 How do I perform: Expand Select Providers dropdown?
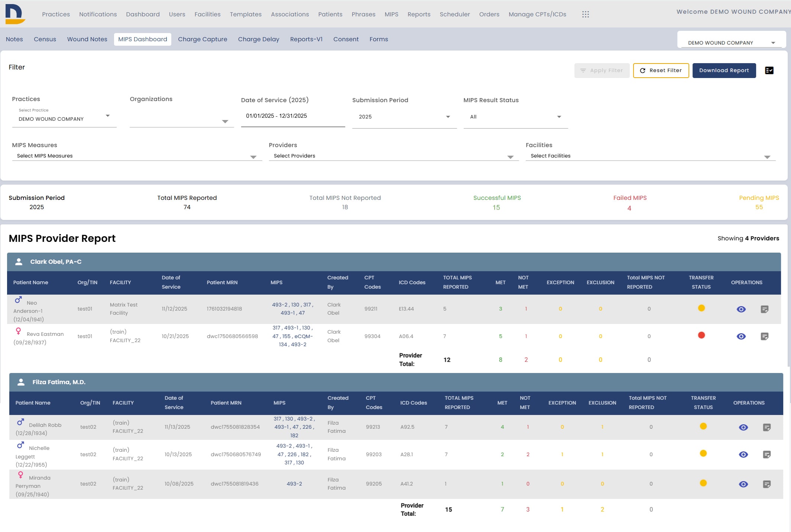tap(394, 156)
